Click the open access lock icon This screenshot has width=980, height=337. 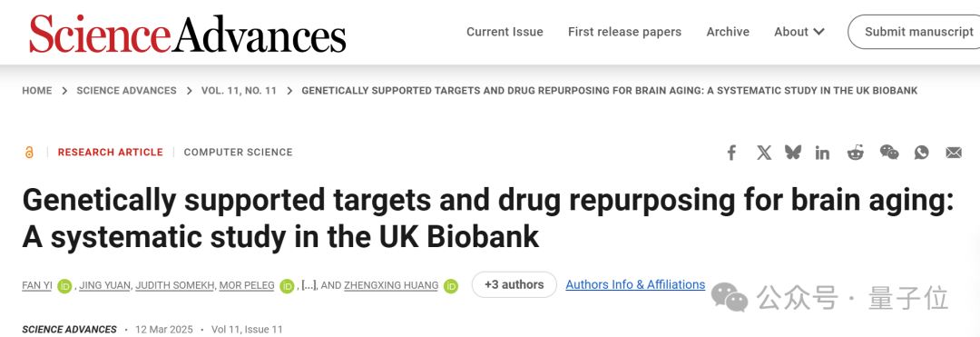29,152
